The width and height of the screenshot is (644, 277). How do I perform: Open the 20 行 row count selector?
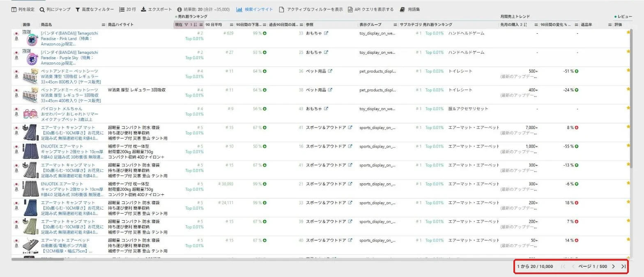point(128,9)
